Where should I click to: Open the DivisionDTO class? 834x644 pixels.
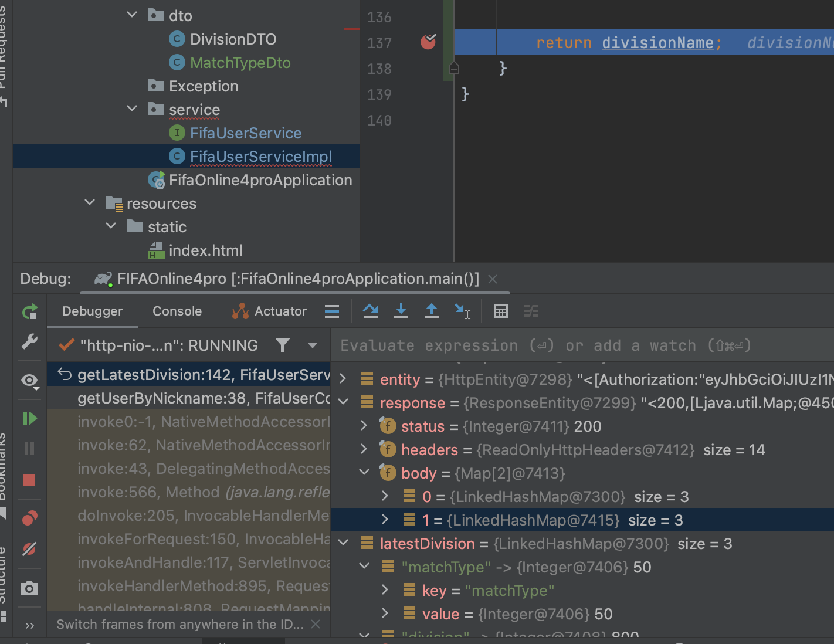pyautogui.click(x=233, y=39)
